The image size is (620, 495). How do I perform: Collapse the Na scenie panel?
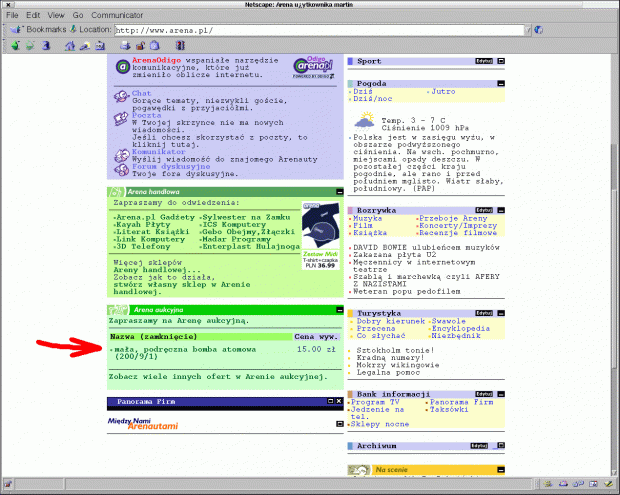coord(501,470)
